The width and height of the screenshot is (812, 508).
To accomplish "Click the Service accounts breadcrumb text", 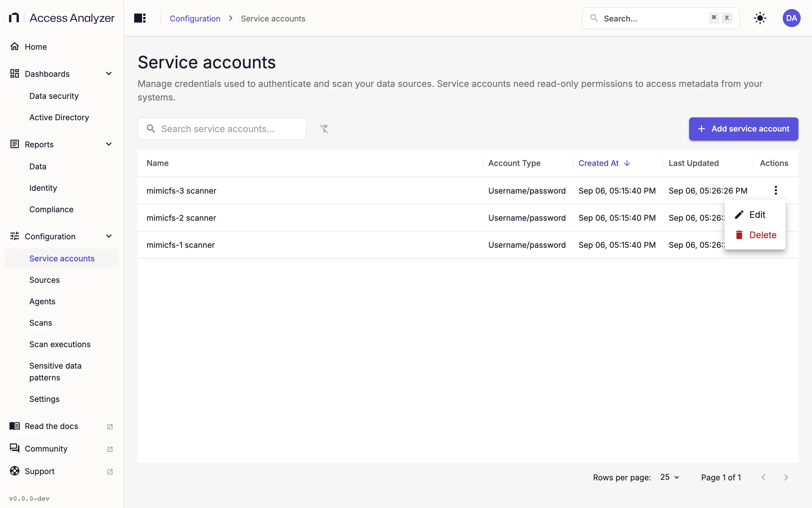I will point(273,18).
